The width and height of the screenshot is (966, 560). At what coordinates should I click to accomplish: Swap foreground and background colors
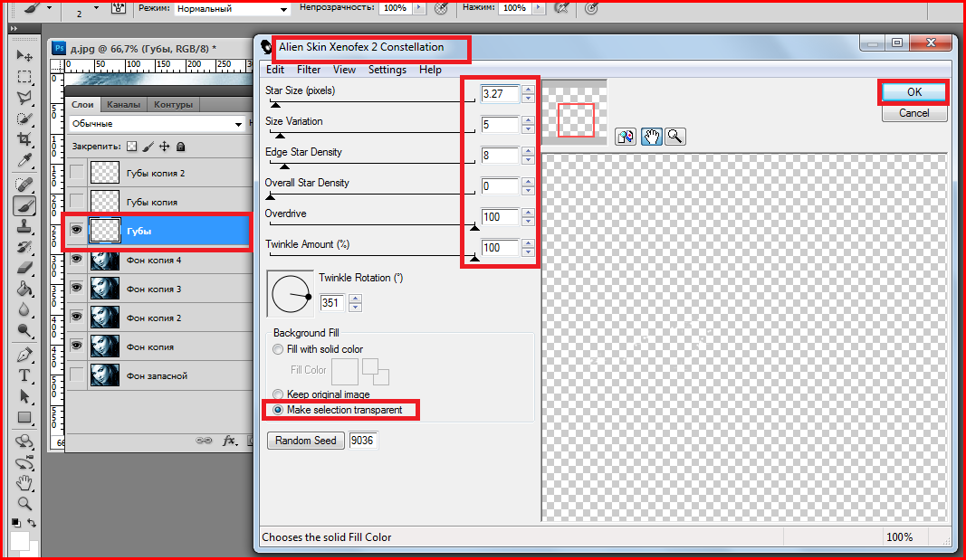click(x=32, y=523)
